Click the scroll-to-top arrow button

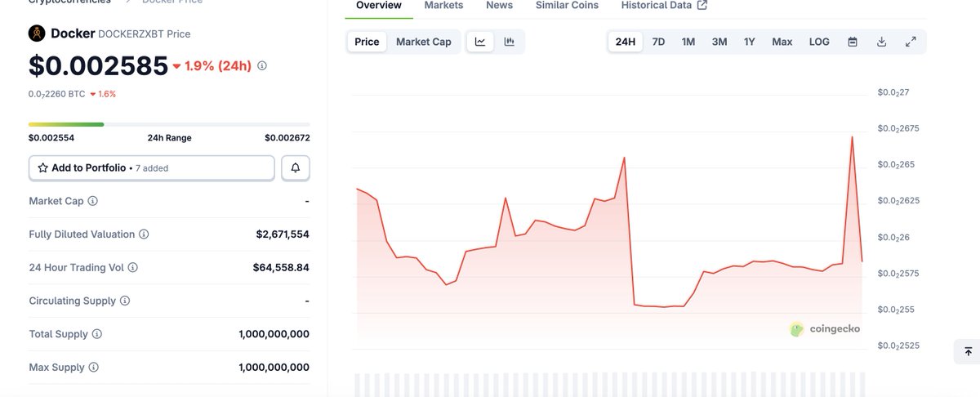[x=968, y=351]
